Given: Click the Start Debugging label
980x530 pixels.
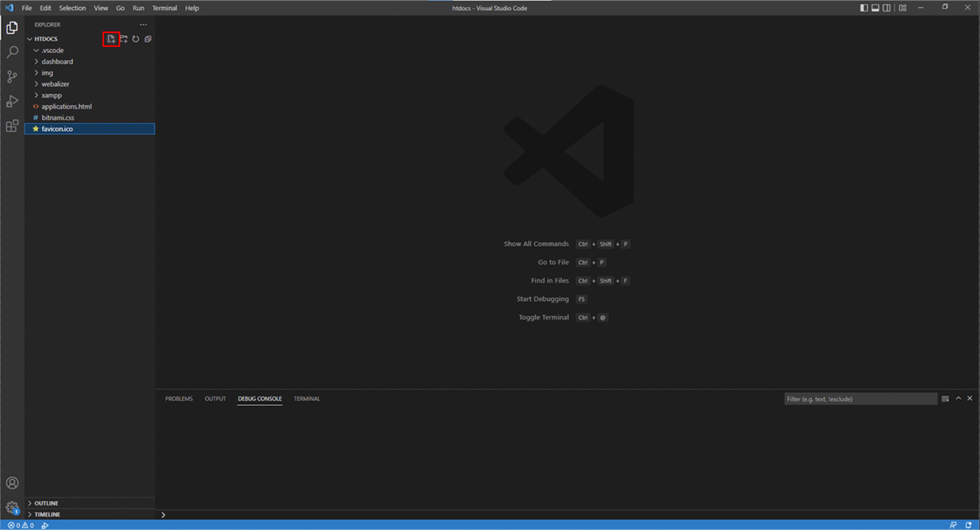Looking at the screenshot, I should click(x=543, y=299).
